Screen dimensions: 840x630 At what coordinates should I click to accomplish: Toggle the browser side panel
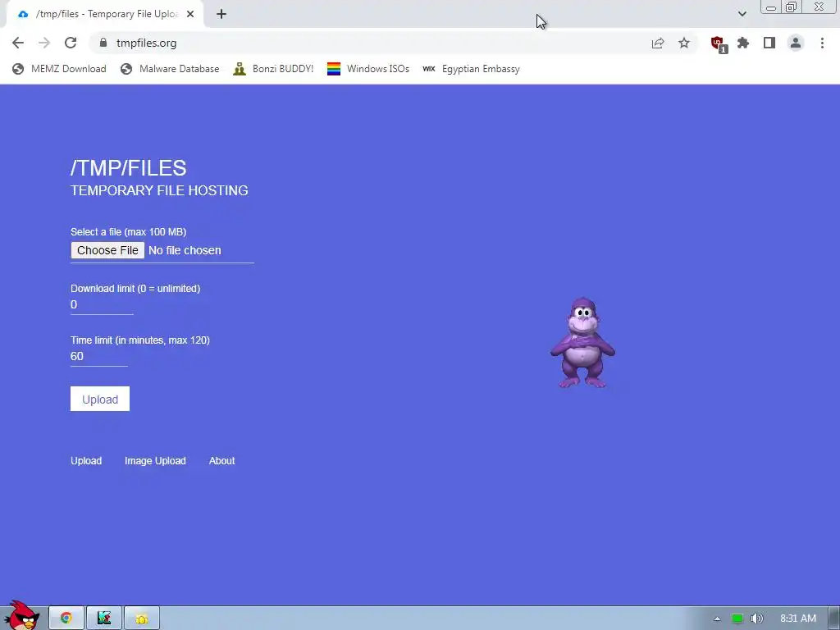pyautogui.click(x=769, y=43)
